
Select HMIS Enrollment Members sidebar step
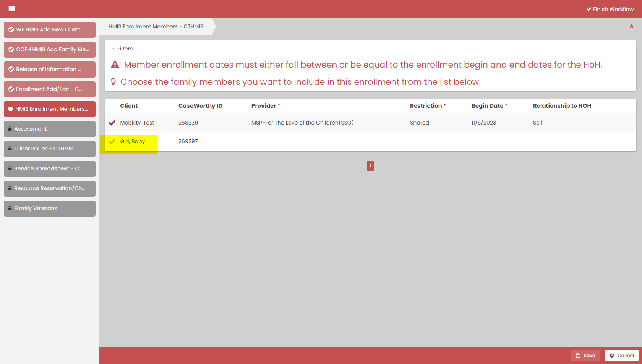click(x=50, y=109)
